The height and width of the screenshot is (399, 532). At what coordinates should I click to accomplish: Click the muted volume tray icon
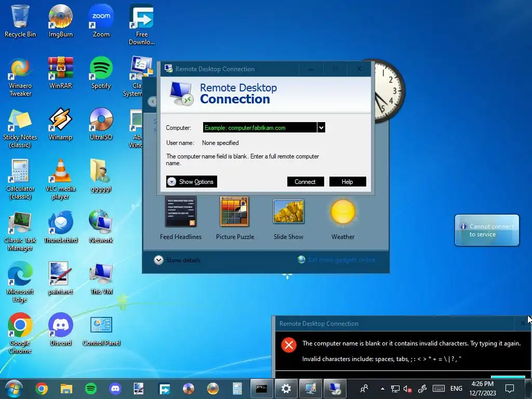pos(407,389)
